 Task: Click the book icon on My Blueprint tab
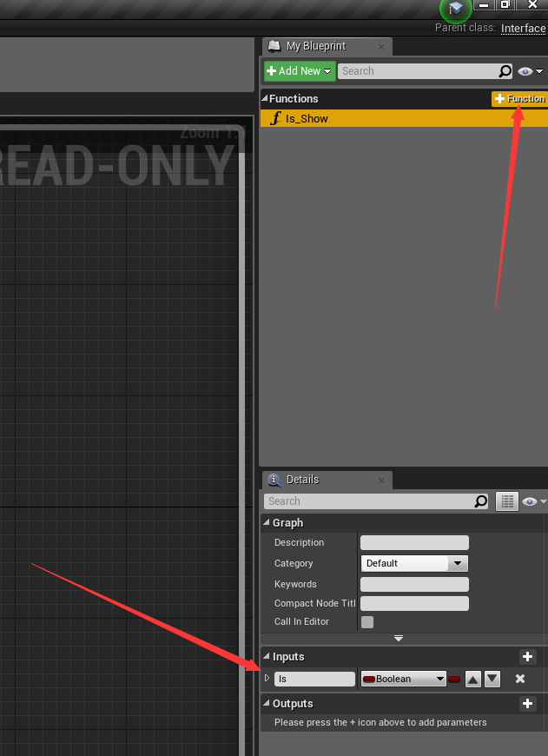coord(274,46)
